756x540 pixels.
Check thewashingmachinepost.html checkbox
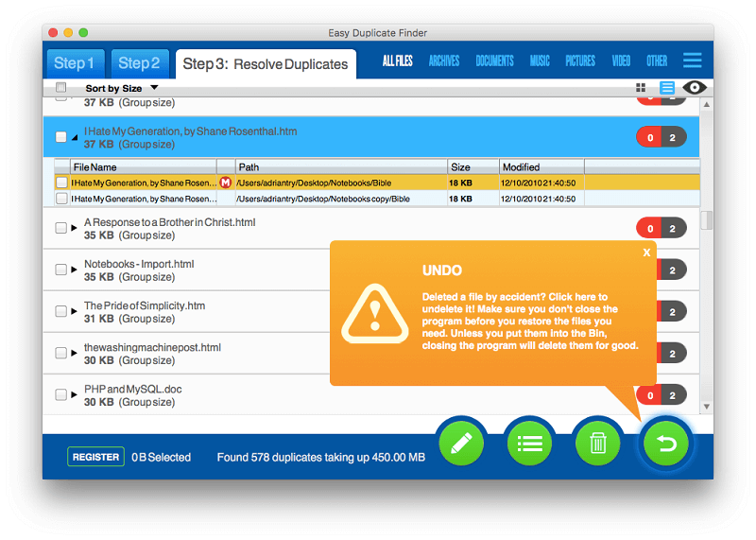click(x=60, y=353)
